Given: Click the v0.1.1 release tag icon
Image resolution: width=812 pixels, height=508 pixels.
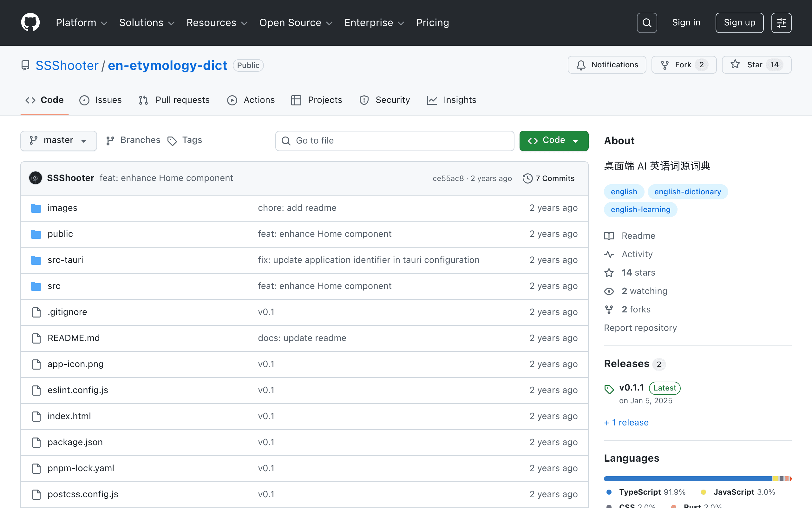Looking at the screenshot, I should pos(609,389).
